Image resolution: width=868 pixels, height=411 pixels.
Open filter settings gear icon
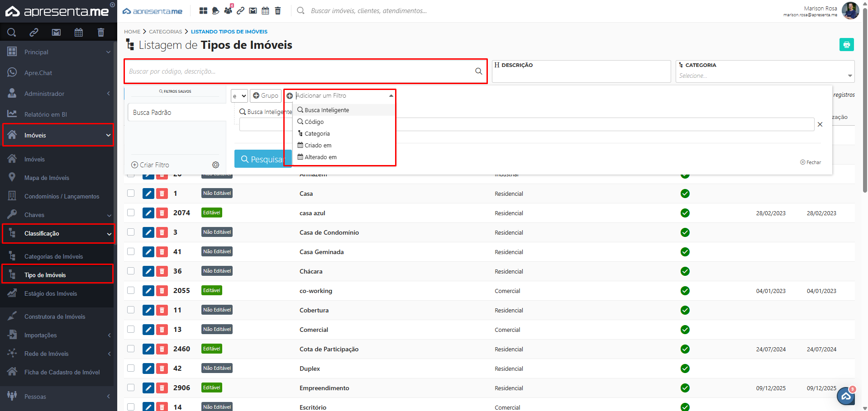pyautogui.click(x=216, y=165)
